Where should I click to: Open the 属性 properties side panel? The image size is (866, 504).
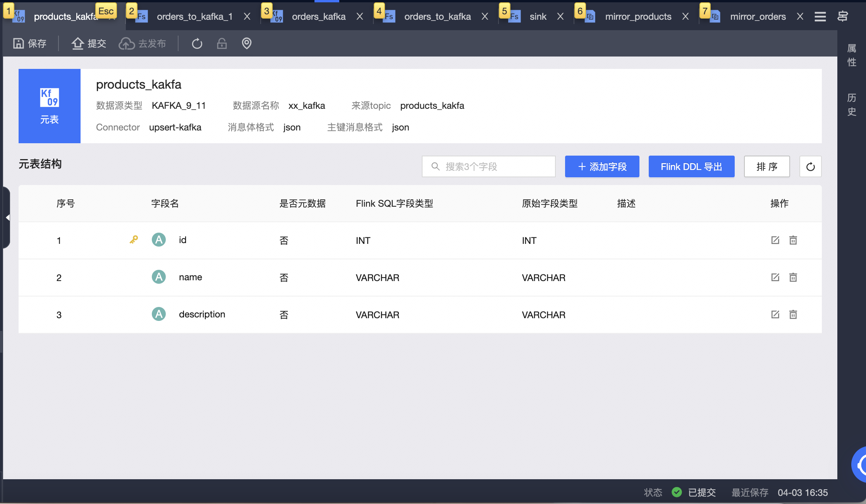(x=852, y=55)
